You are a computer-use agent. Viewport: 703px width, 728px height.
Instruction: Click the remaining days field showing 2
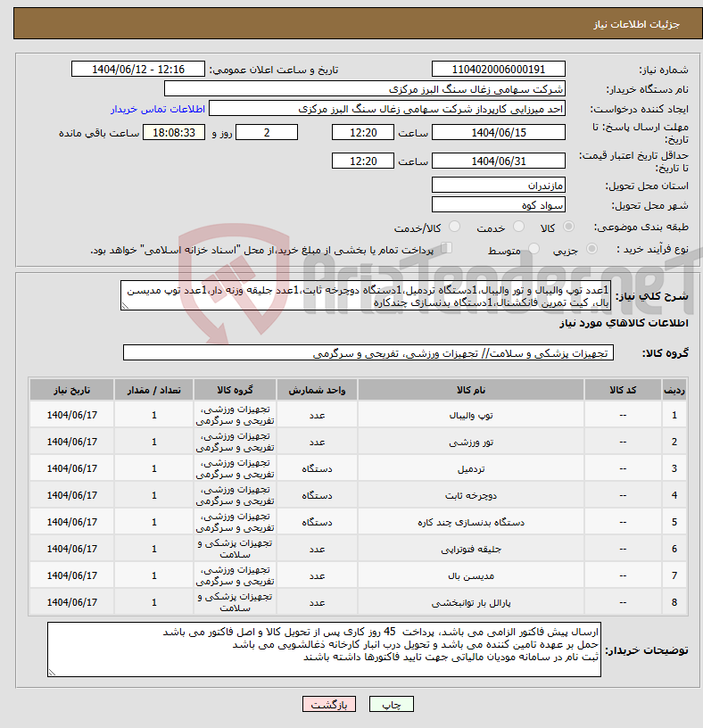(x=267, y=132)
